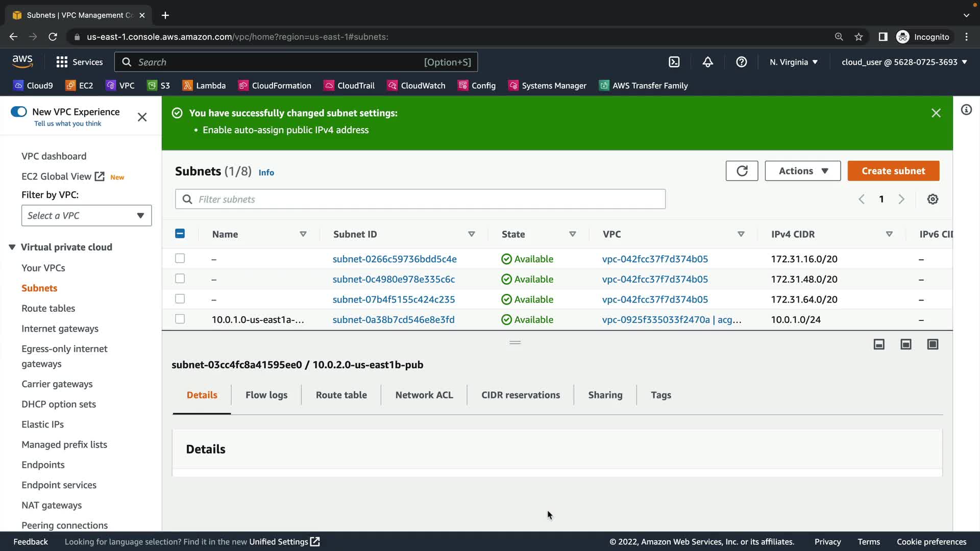
Task: Open the help question mark menu
Action: click(x=741, y=62)
